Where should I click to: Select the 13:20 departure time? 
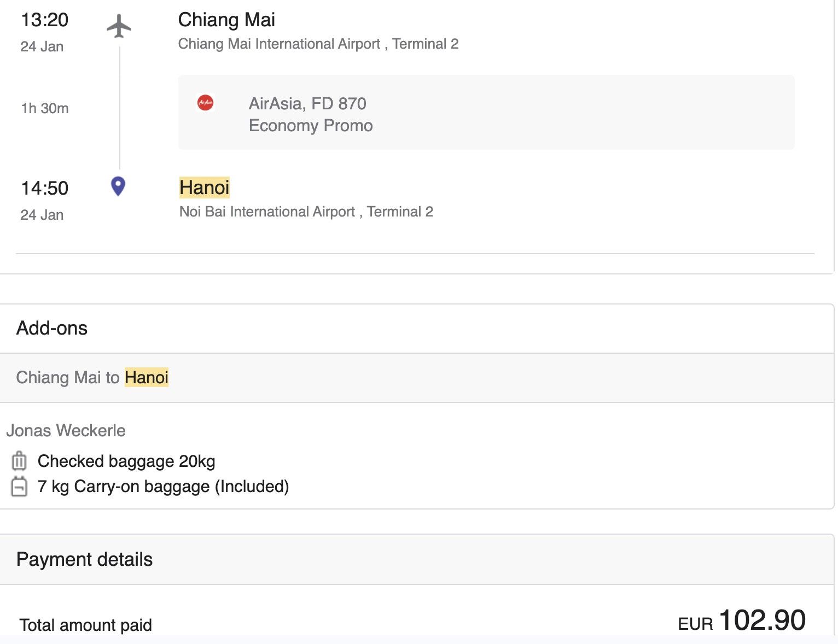45,20
